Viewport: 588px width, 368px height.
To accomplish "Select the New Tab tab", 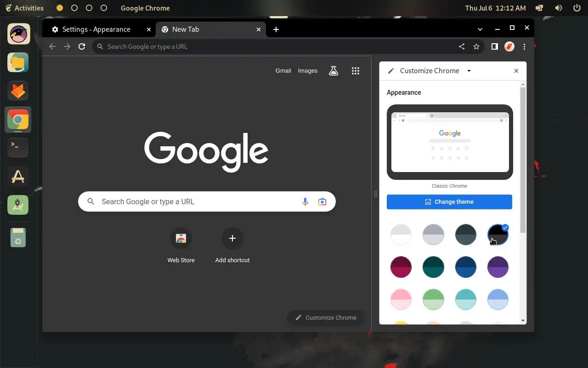I will click(x=211, y=29).
